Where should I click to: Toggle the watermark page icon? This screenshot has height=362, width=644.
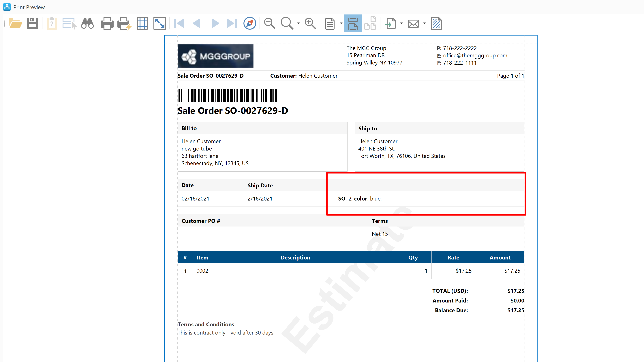pyautogui.click(x=436, y=24)
